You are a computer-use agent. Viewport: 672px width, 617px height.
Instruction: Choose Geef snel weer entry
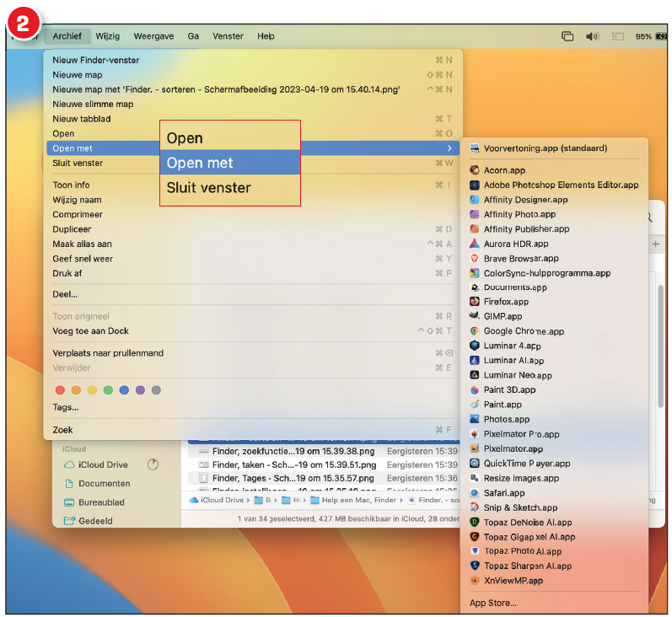pos(253,259)
